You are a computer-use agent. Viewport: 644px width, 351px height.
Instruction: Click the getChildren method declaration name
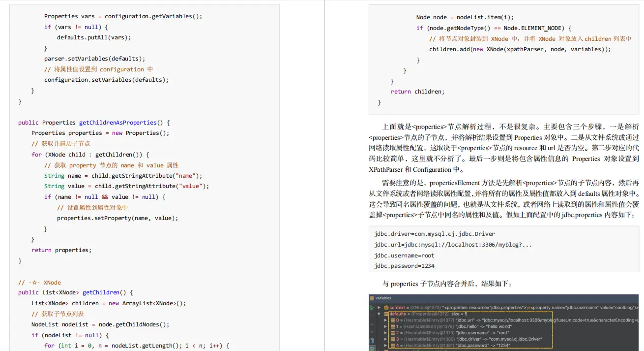click(100, 292)
